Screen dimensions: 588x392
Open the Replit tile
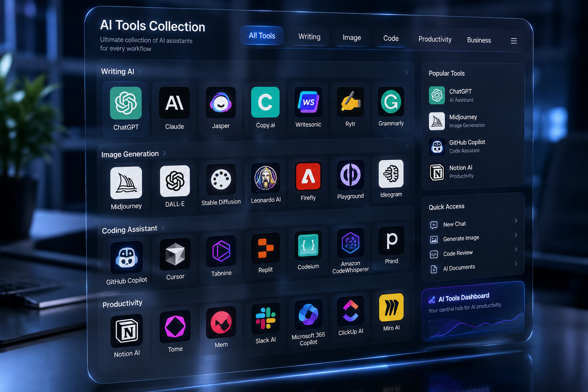[x=265, y=248]
